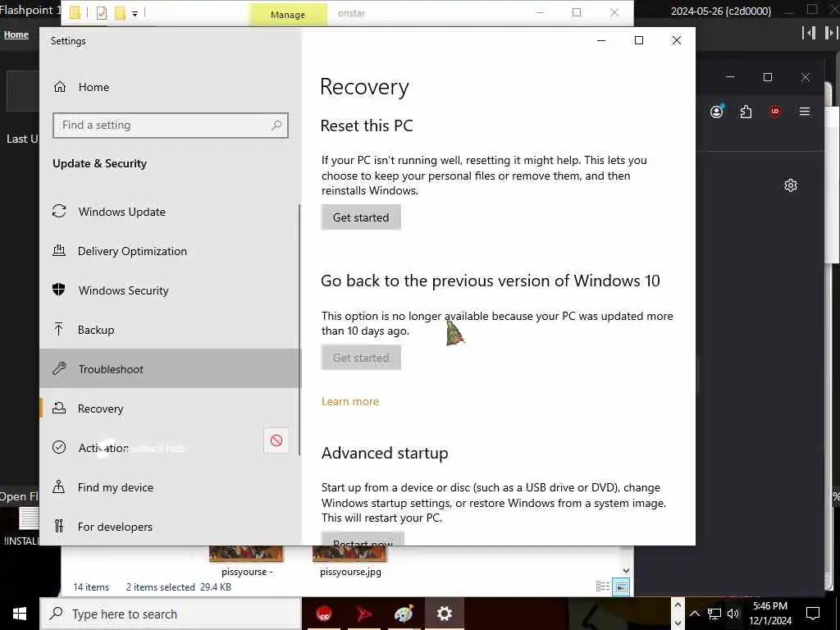Viewport: 840px width, 630px height.
Task: Open the quick access toolbar dropdown in Explorer
Action: point(135,13)
